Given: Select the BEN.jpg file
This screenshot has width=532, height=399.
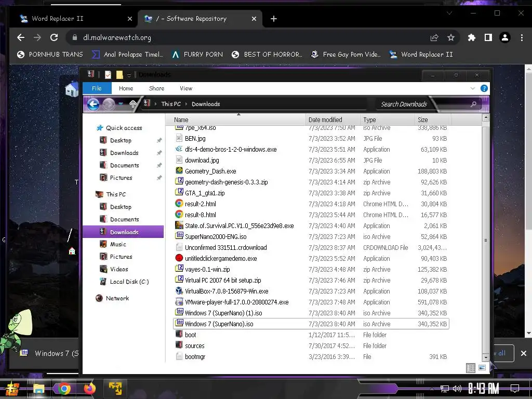Looking at the screenshot, I should (x=195, y=138).
